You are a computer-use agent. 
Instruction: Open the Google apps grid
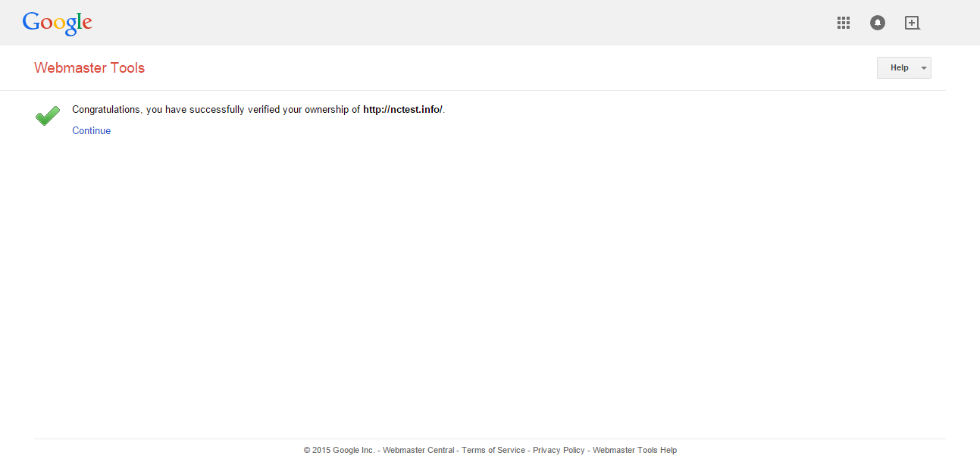844,23
